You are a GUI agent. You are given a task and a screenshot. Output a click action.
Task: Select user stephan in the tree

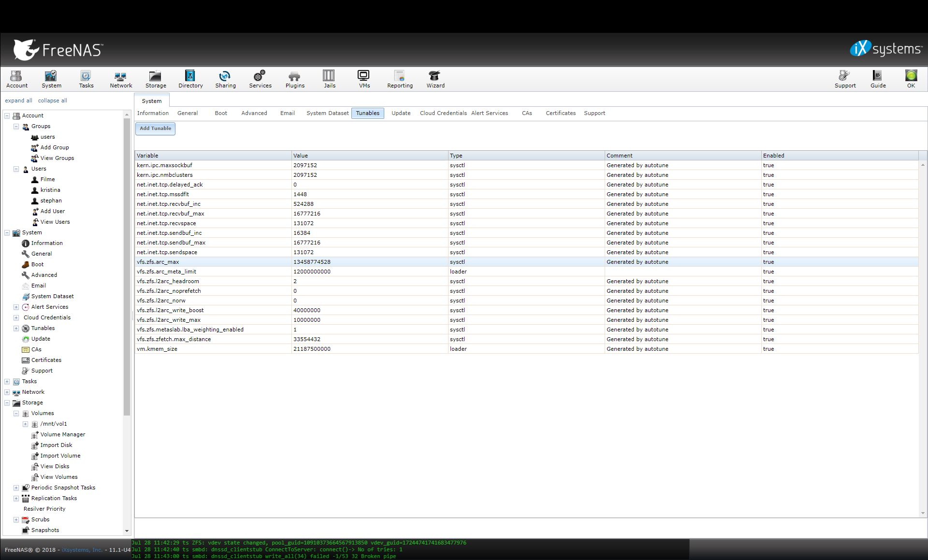(x=51, y=201)
